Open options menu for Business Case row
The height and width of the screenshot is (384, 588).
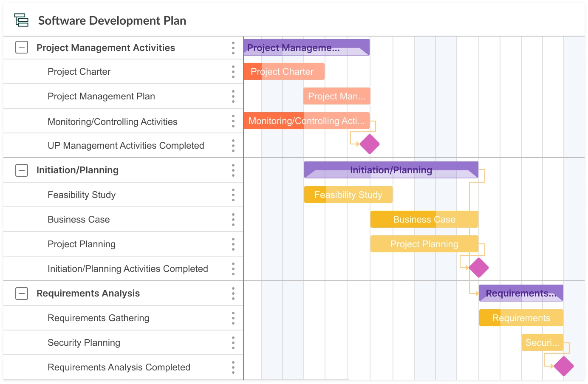(x=233, y=220)
